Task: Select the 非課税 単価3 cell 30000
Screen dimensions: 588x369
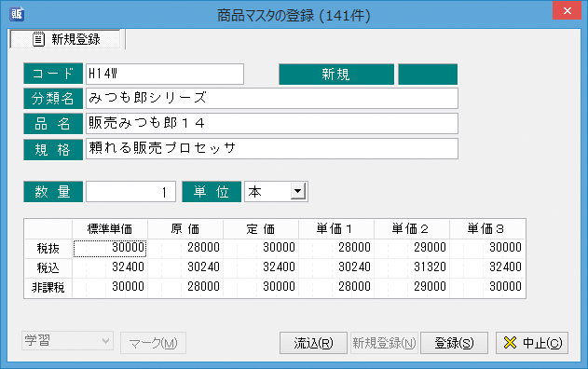Action: (x=487, y=287)
